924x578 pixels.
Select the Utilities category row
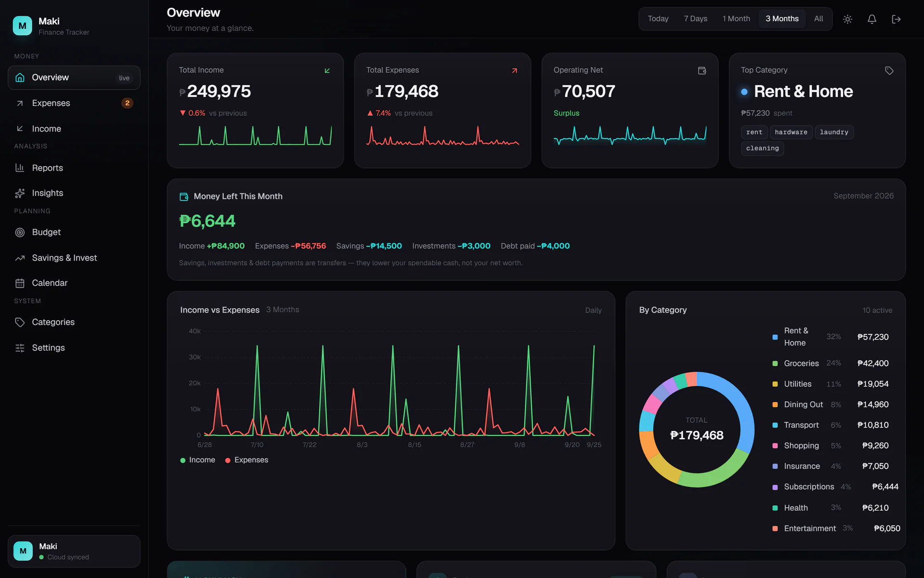(x=831, y=384)
